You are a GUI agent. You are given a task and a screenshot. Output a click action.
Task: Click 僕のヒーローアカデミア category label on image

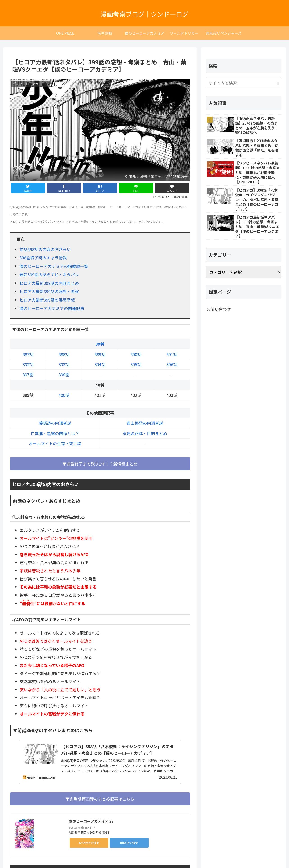(30, 84)
